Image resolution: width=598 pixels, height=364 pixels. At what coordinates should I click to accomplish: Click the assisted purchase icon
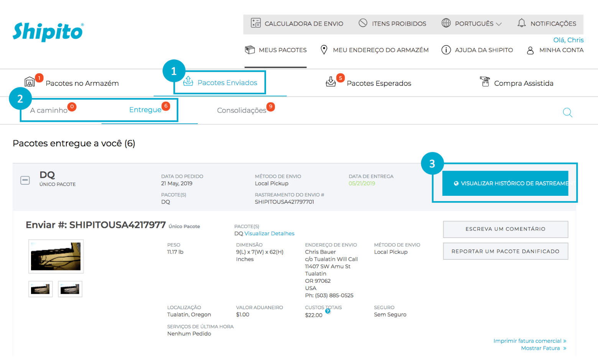click(485, 82)
